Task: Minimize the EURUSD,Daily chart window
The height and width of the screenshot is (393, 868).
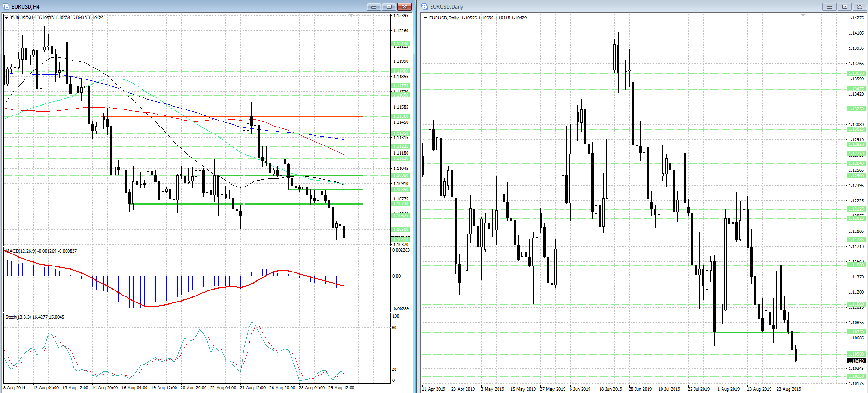Action: click(x=829, y=6)
